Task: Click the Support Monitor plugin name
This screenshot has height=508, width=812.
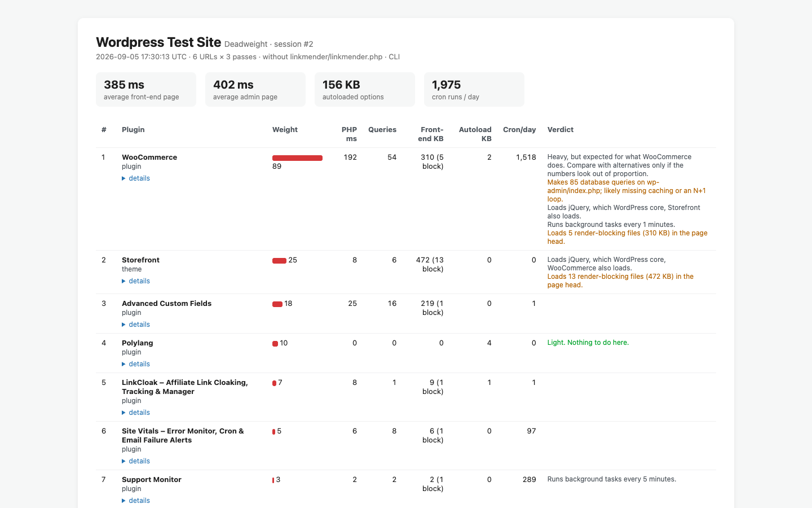Action: tap(152, 480)
